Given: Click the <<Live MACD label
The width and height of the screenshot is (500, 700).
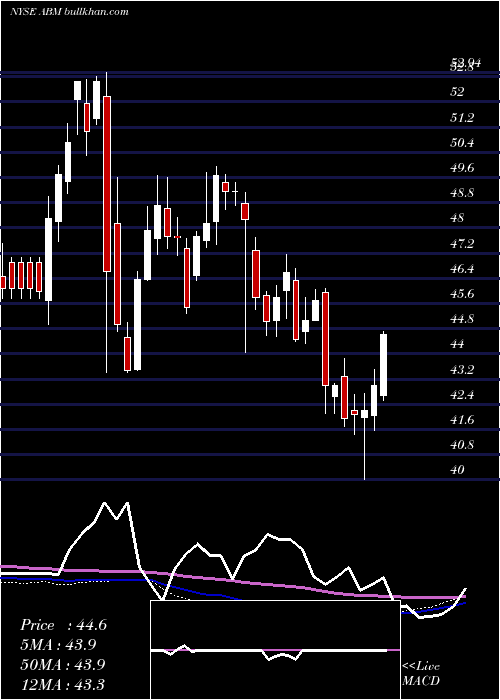Looking at the screenshot, I should 421,674.
